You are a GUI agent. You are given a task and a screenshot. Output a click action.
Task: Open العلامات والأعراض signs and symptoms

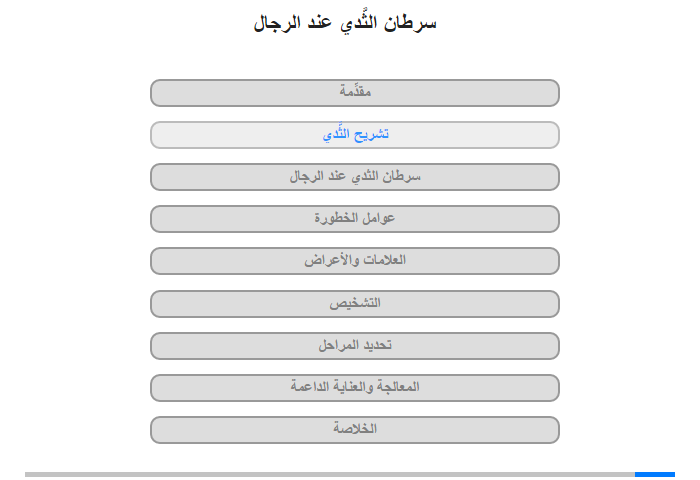tap(355, 261)
